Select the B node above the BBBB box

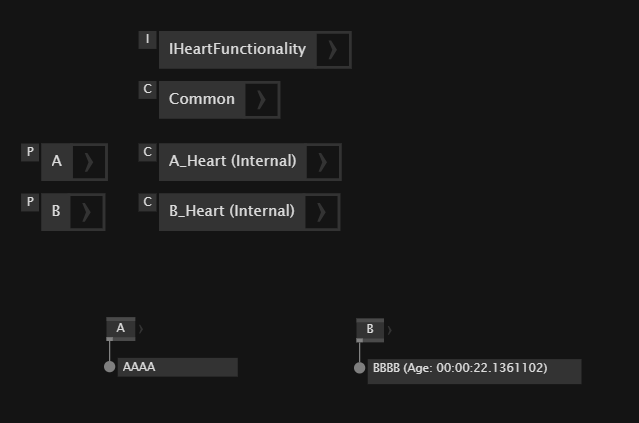(x=370, y=329)
